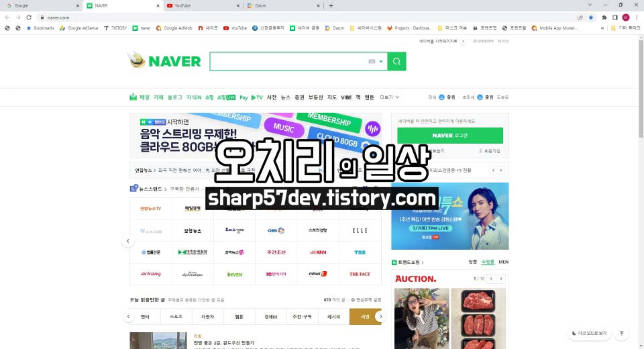The image size is (644, 349).
Task: Open the 블로그 service link
Action: (x=174, y=97)
